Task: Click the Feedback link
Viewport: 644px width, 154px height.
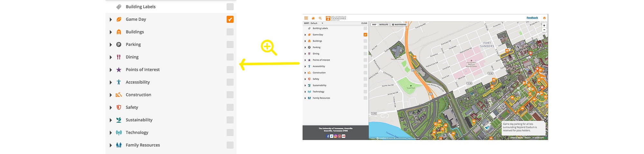Action: click(x=532, y=18)
